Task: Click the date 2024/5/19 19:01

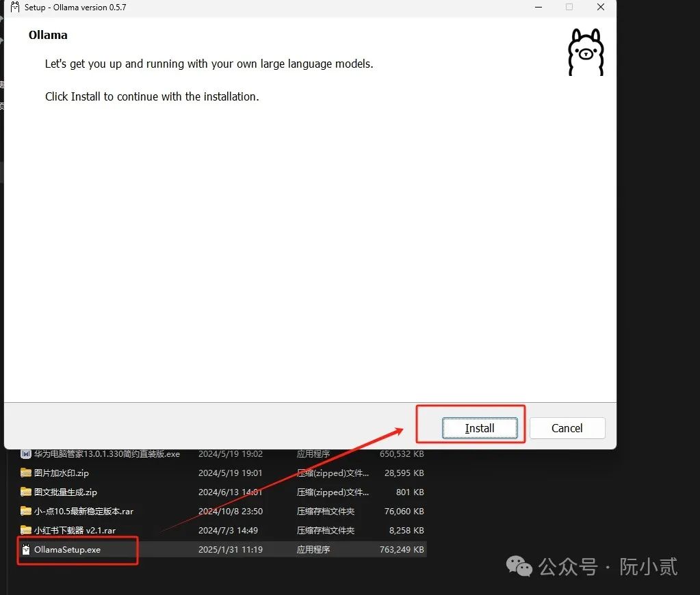Action: coord(231,473)
